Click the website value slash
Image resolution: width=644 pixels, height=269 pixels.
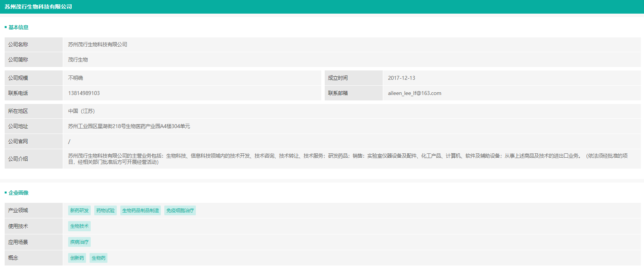69,141
